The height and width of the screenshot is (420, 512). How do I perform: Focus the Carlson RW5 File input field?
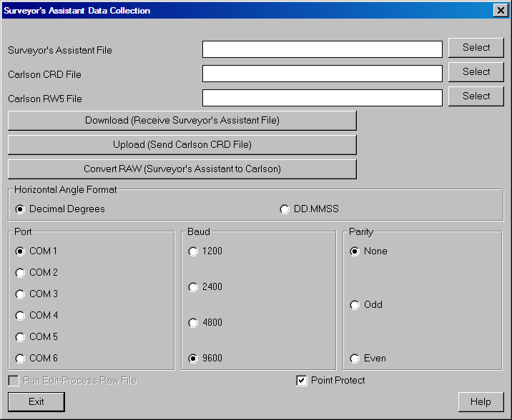[x=323, y=98]
